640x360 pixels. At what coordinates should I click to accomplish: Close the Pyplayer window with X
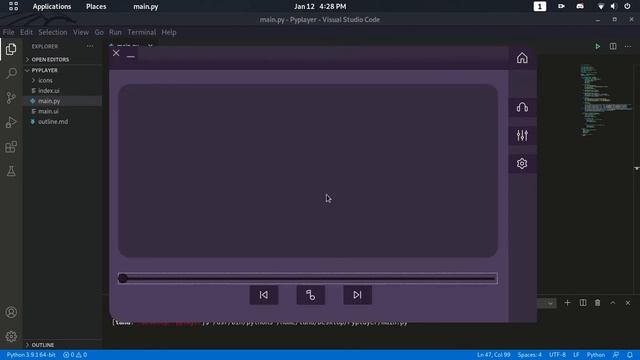click(116, 53)
